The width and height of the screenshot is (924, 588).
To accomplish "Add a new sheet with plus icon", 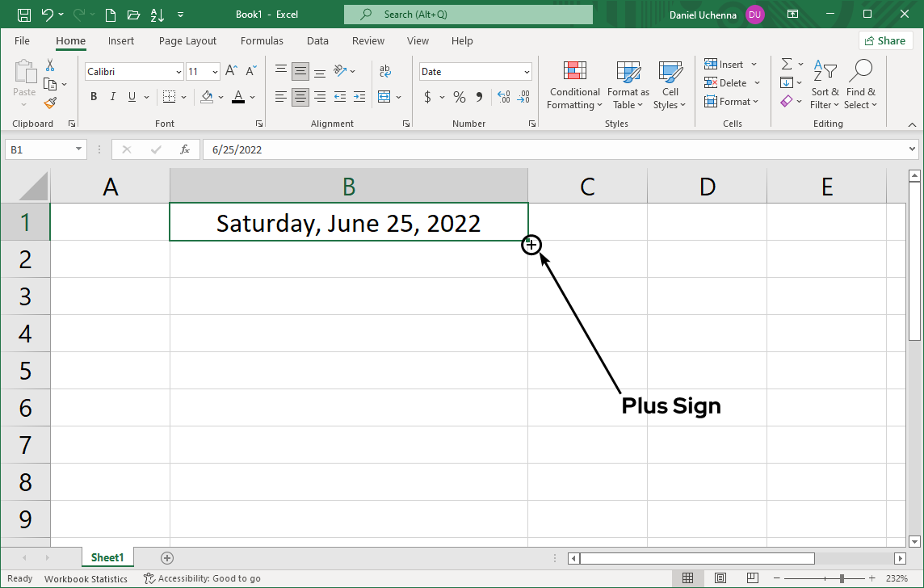I will tap(167, 557).
